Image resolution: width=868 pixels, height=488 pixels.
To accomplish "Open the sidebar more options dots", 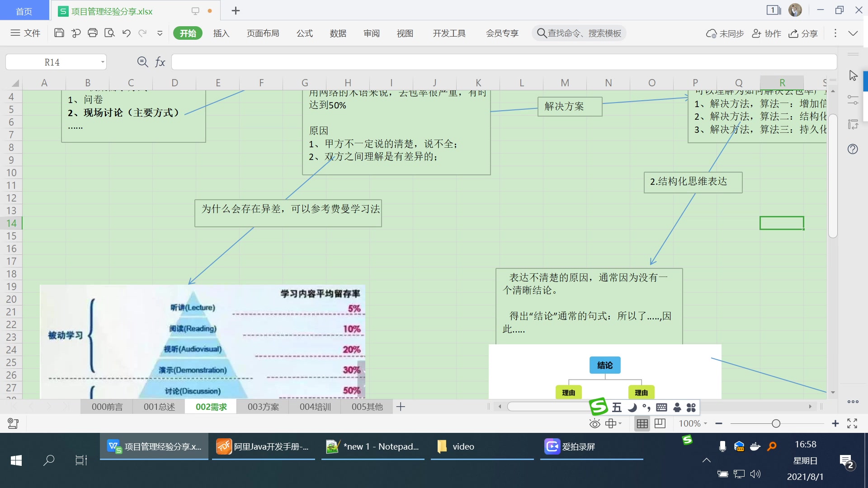I will pos(853,402).
